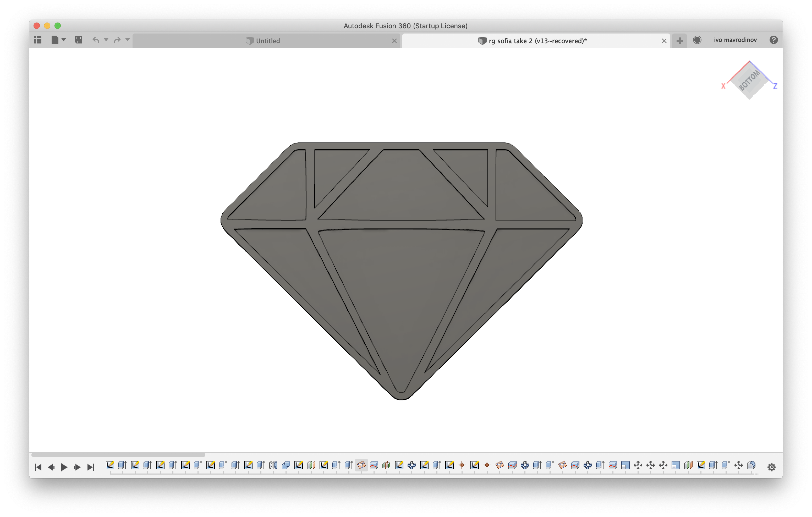Viewport: 812px width, 517px height.
Task: Click the BOTTOM face of the ViewCube
Action: pos(749,80)
